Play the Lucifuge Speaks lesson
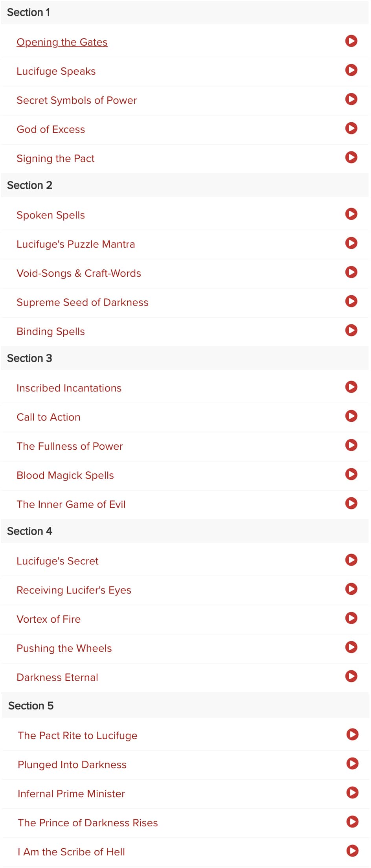371x868 pixels. (351, 70)
